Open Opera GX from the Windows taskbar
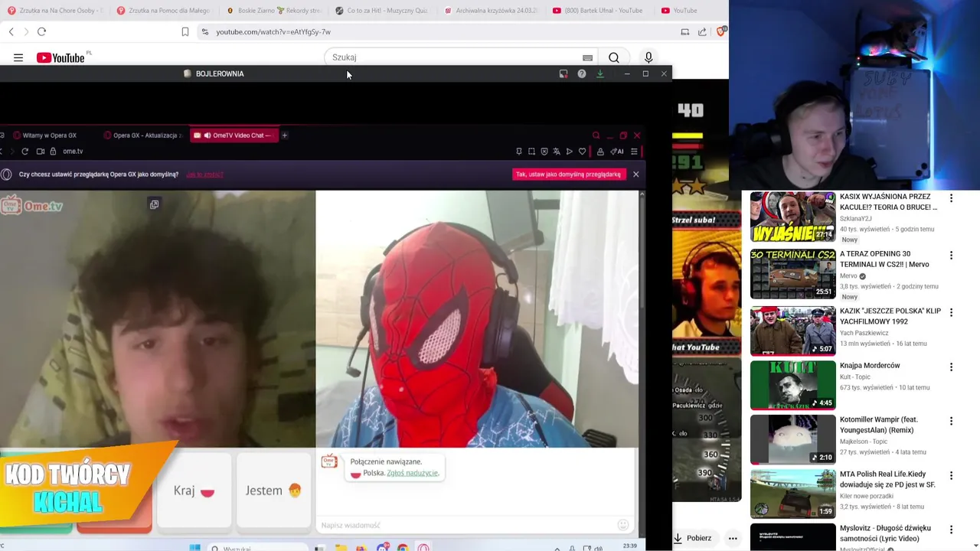Viewport: 980px width, 551px height. (x=423, y=548)
